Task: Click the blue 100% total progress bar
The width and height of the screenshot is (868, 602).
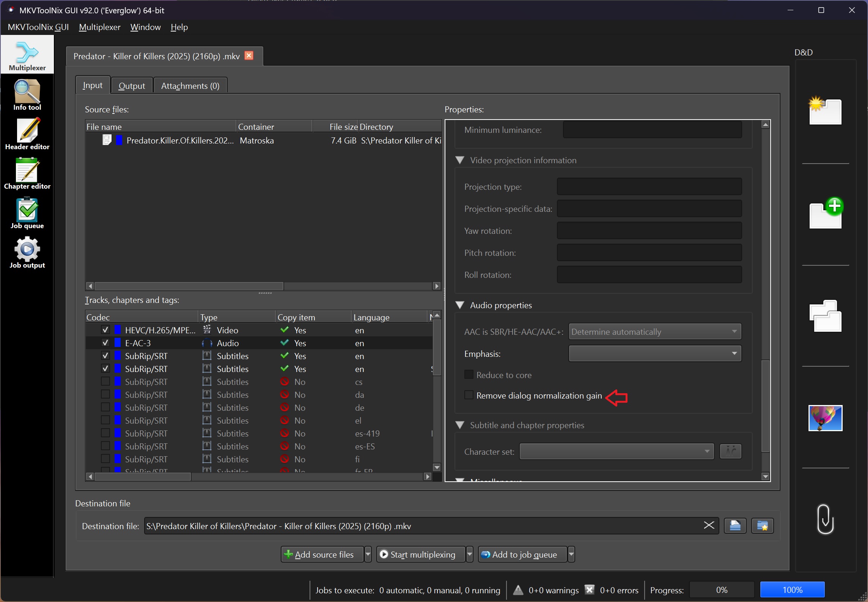Action: [793, 590]
